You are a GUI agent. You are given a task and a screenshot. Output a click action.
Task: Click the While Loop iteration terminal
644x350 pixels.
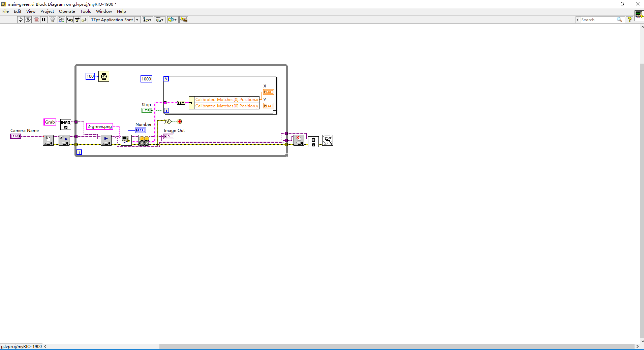click(x=79, y=152)
